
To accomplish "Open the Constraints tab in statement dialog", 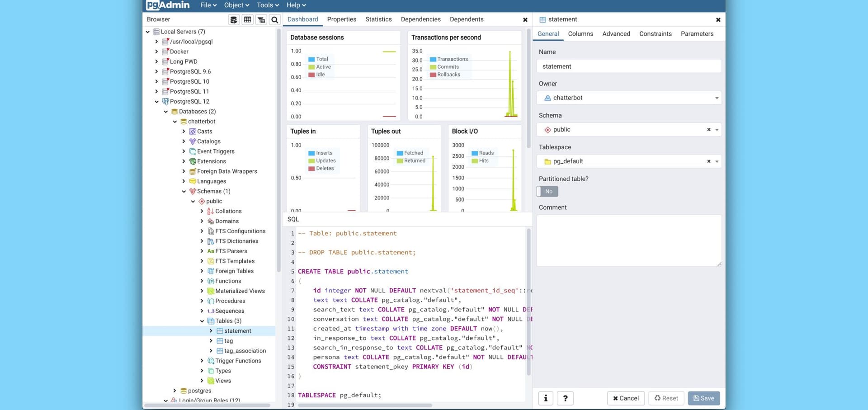I will pyautogui.click(x=656, y=34).
